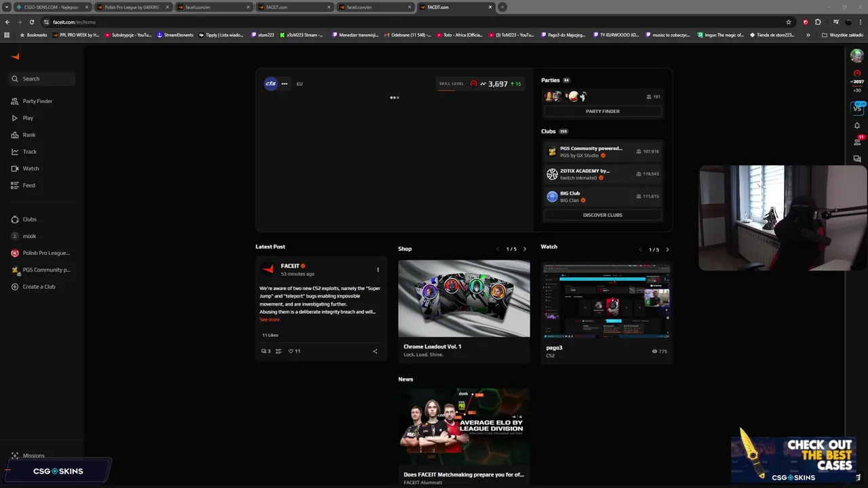Click Create a Club plus icon
This screenshot has width=868, height=488.
pyautogui.click(x=15, y=287)
